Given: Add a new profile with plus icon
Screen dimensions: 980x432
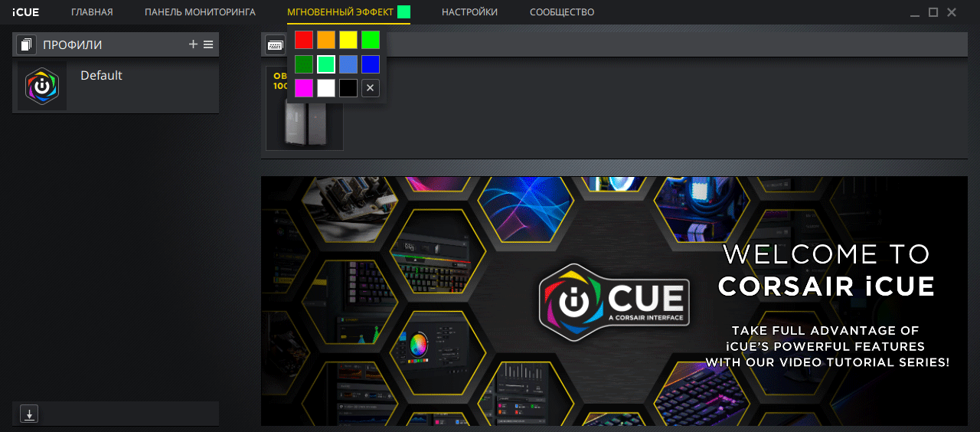Looking at the screenshot, I should click(193, 44).
